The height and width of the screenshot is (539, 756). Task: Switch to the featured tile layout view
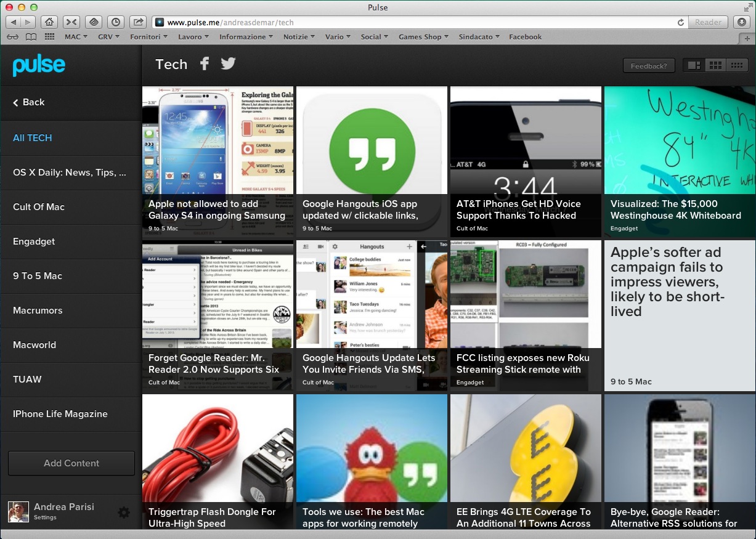tap(694, 65)
